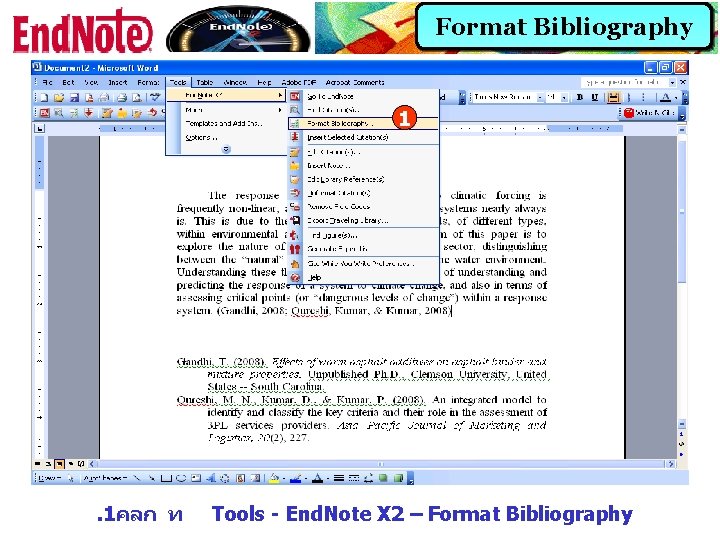Screen dimensions: 720x540
Task: Click the horizontal scrollbar left arrow
Action: coord(91,464)
